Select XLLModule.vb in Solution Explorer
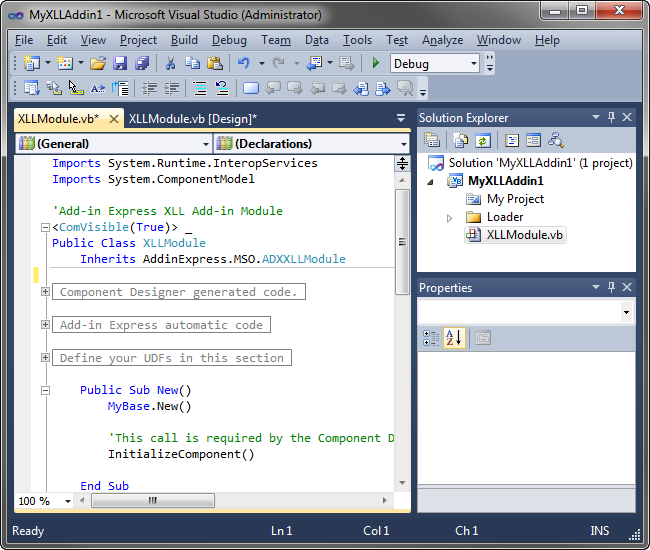The image size is (650, 550). (x=524, y=235)
